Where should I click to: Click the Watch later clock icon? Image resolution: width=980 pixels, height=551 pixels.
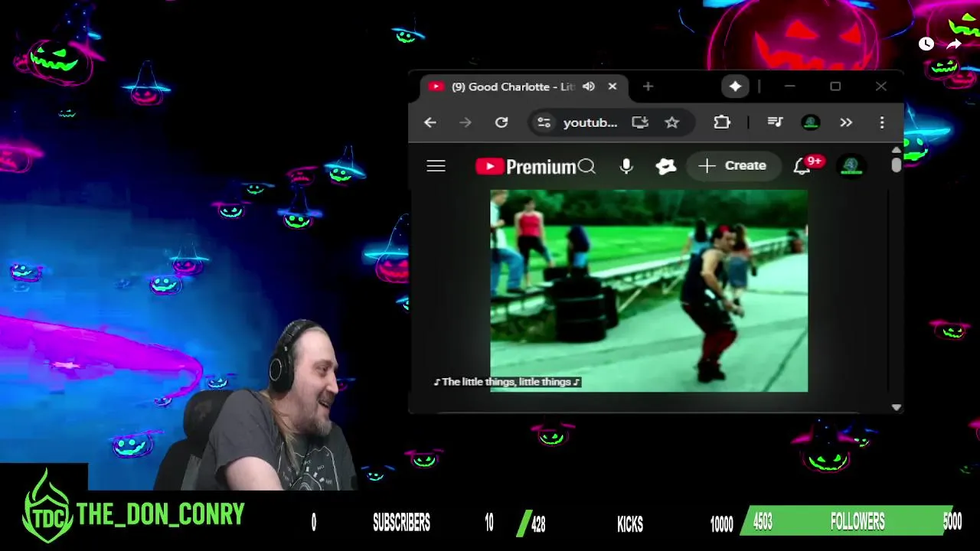[x=926, y=44]
